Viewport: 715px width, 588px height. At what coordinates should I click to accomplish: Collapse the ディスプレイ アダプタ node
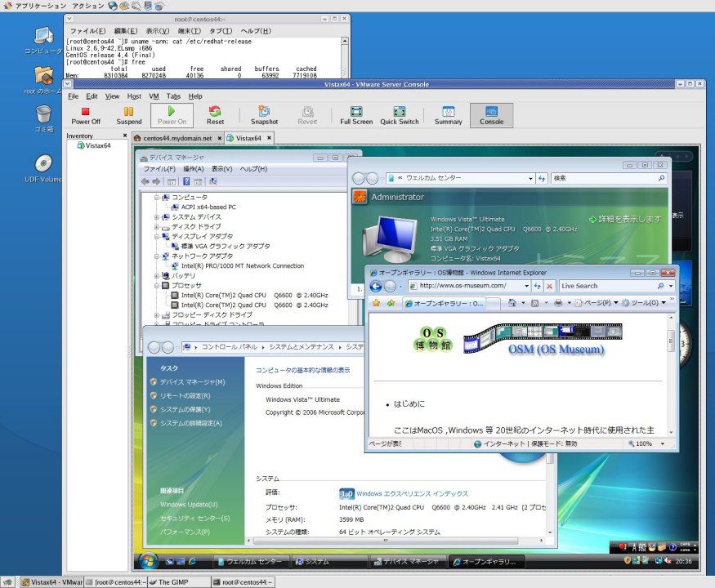(x=156, y=237)
